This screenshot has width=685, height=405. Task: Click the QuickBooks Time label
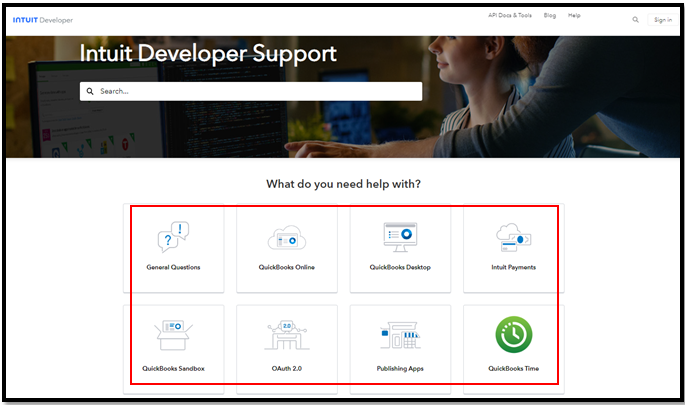pos(513,368)
